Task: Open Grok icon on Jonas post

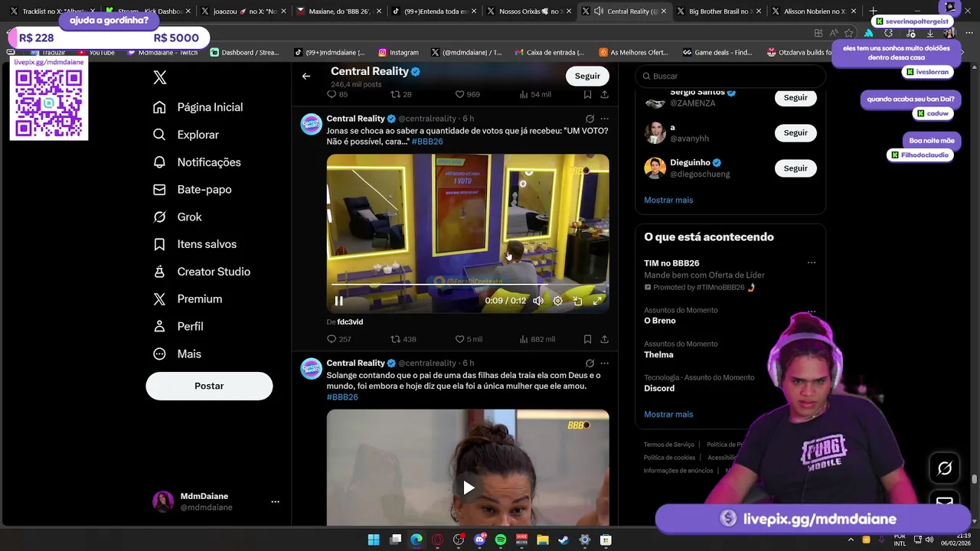Action: (x=590, y=119)
